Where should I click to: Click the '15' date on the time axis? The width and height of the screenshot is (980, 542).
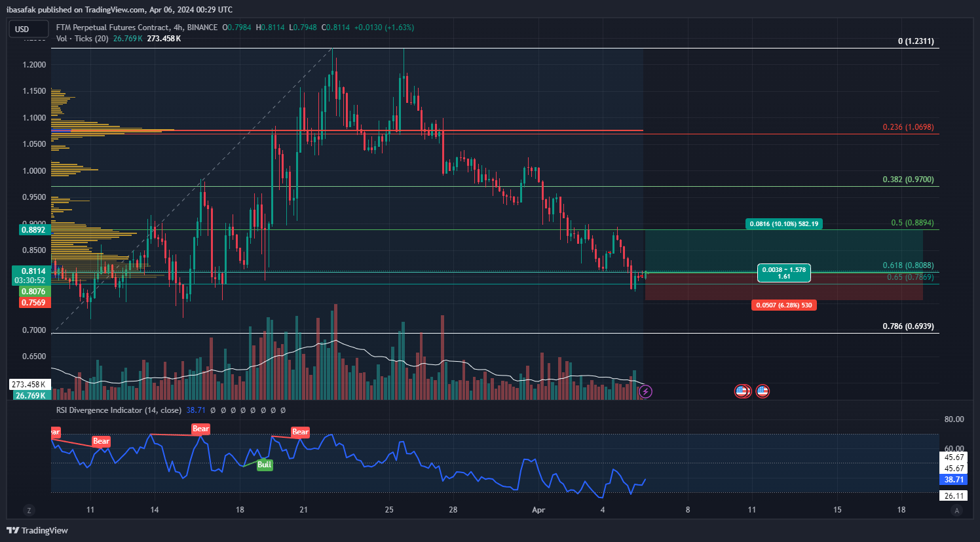[x=837, y=510]
